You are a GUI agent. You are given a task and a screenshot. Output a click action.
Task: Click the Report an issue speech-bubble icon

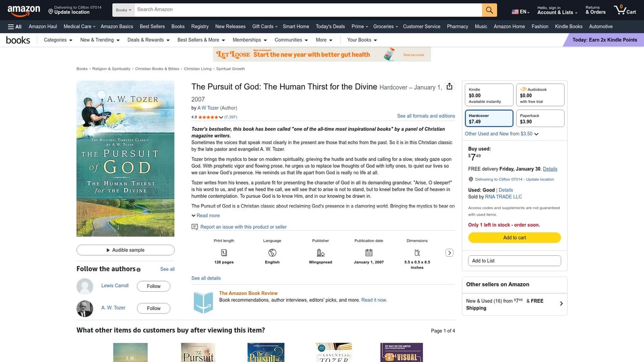point(195,227)
